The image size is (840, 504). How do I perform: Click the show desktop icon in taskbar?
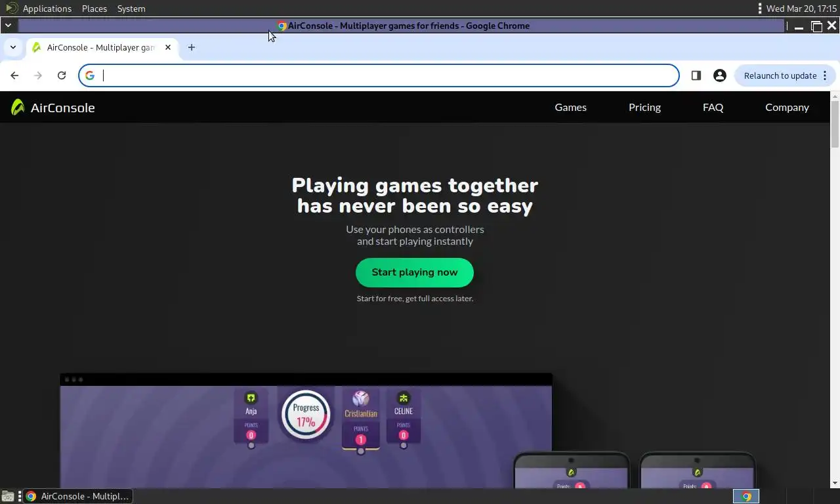[8, 496]
